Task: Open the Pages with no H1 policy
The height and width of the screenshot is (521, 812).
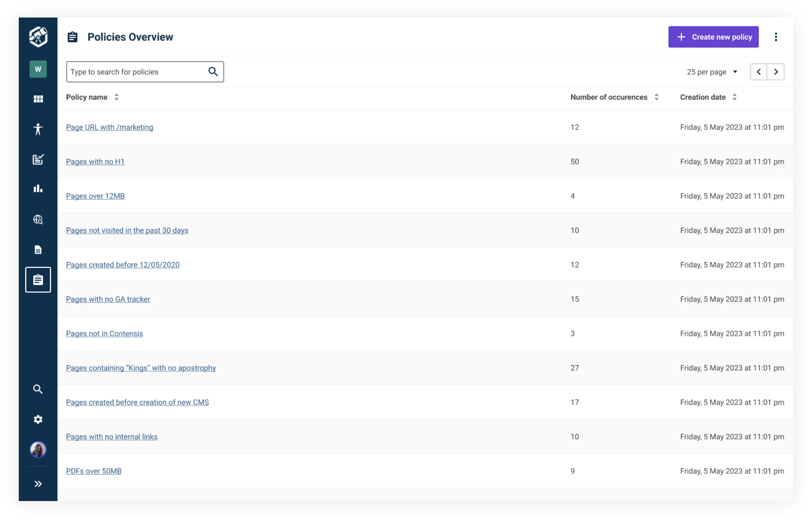Action: coord(95,161)
